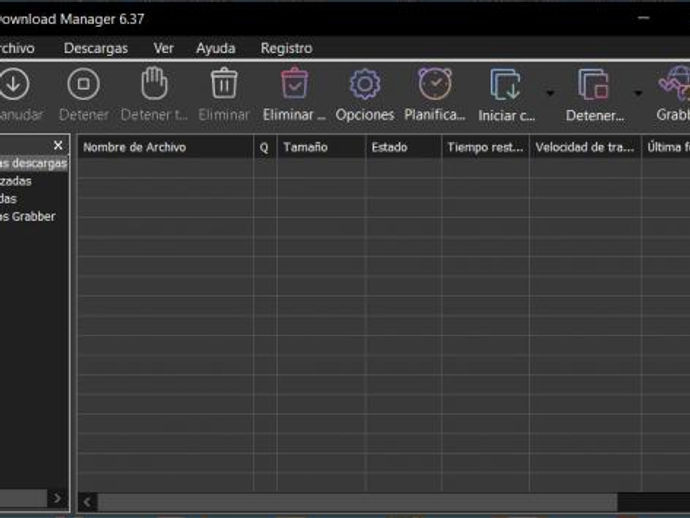Open the Planificador alarm clock icon
The width and height of the screenshot is (690, 518).
(x=435, y=84)
